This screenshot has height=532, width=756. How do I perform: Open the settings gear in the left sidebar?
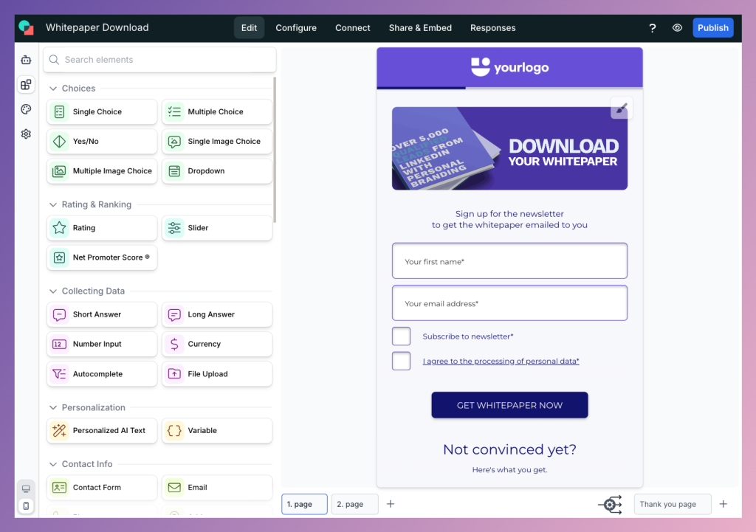[x=26, y=134]
